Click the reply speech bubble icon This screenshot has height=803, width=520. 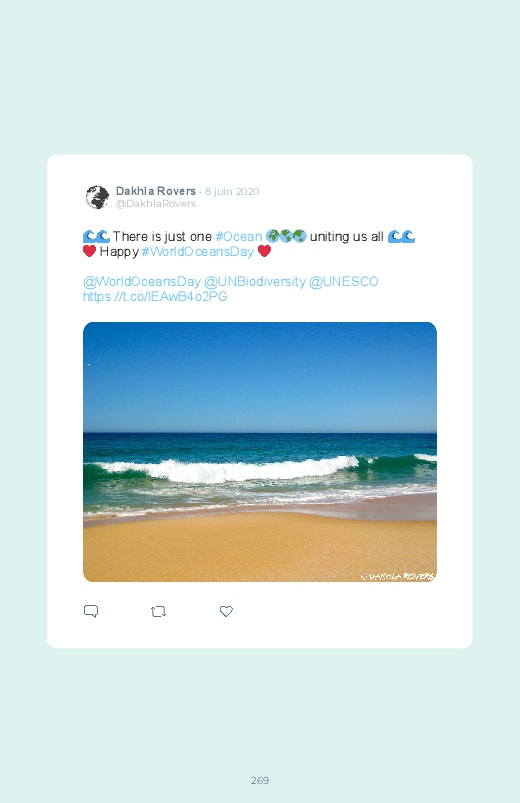pyautogui.click(x=91, y=611)
